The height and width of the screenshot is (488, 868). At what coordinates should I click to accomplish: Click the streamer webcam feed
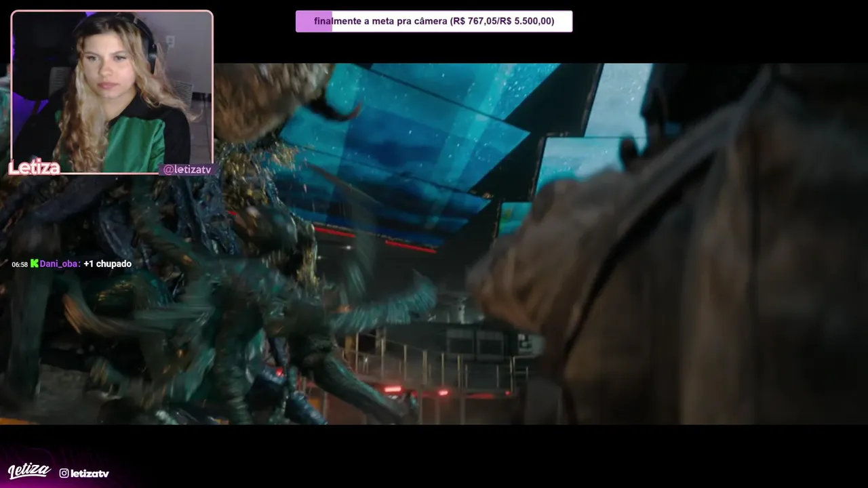click(x=112, y=92)
